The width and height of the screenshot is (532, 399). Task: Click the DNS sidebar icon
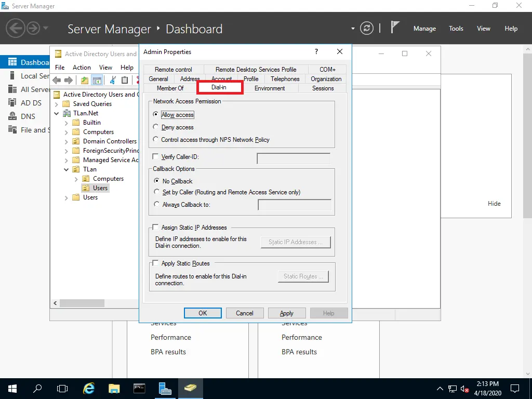[12, 116]
